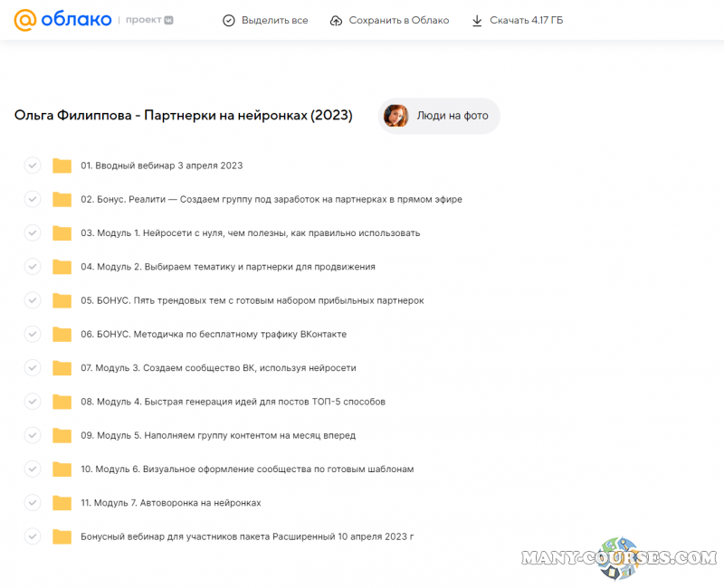Check the box for 02. Бонус. Реалити
Viewport: 724px width, 588px height.
[33, 199]
